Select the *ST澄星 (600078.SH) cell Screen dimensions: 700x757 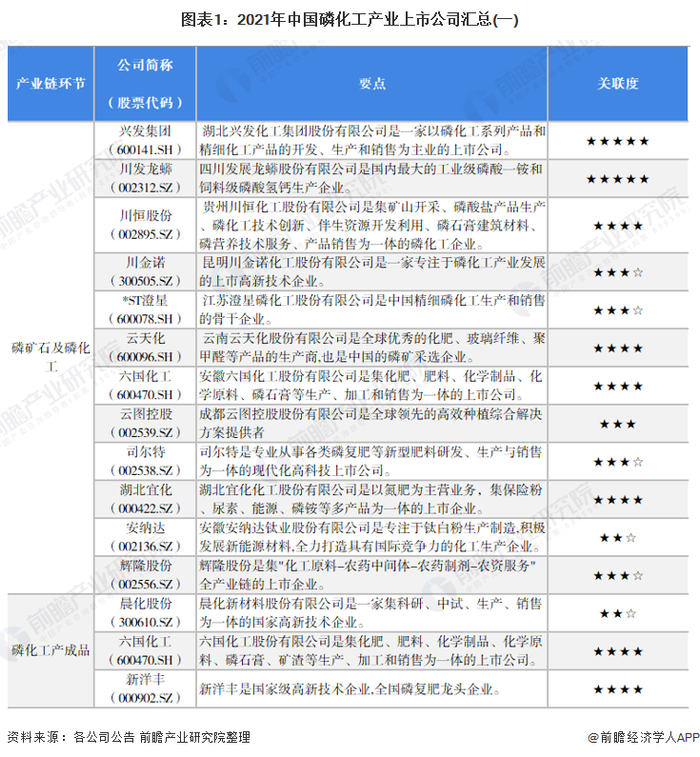[145, 310]
